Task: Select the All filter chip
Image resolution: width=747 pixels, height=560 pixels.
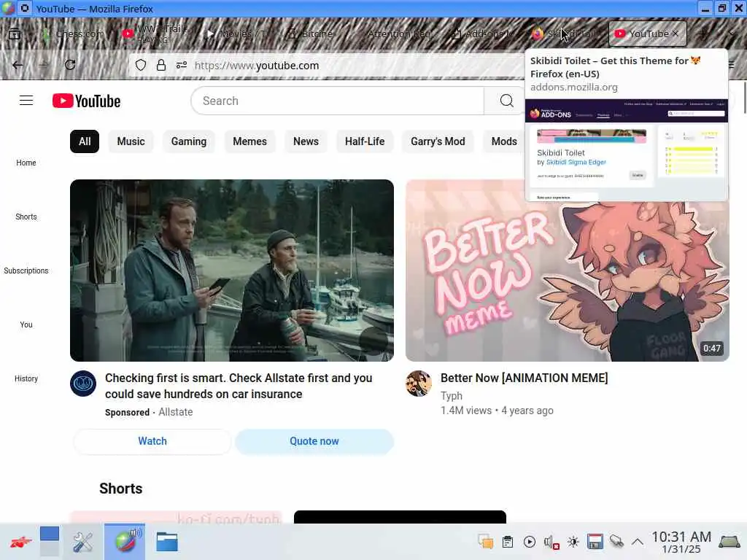Action: coord(85,141)
